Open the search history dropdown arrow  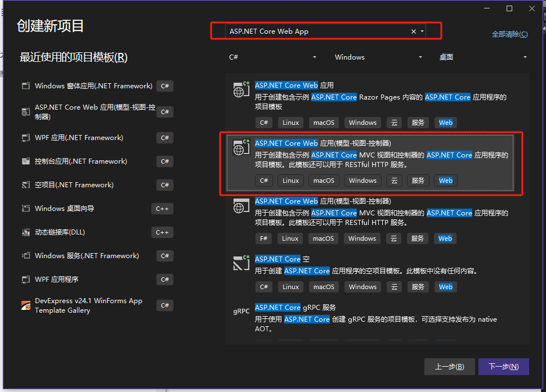coord(422,31)
